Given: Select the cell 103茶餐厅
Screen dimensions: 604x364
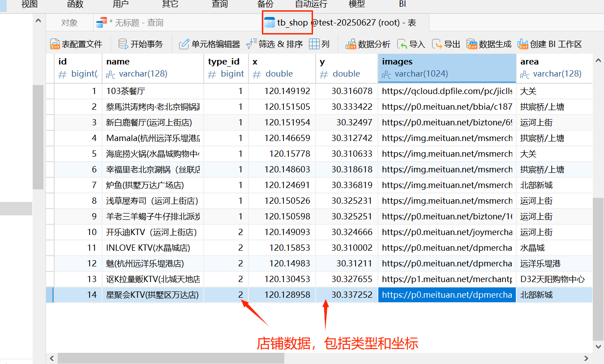Looking at the screenshot, I should (x=153, y=91).
